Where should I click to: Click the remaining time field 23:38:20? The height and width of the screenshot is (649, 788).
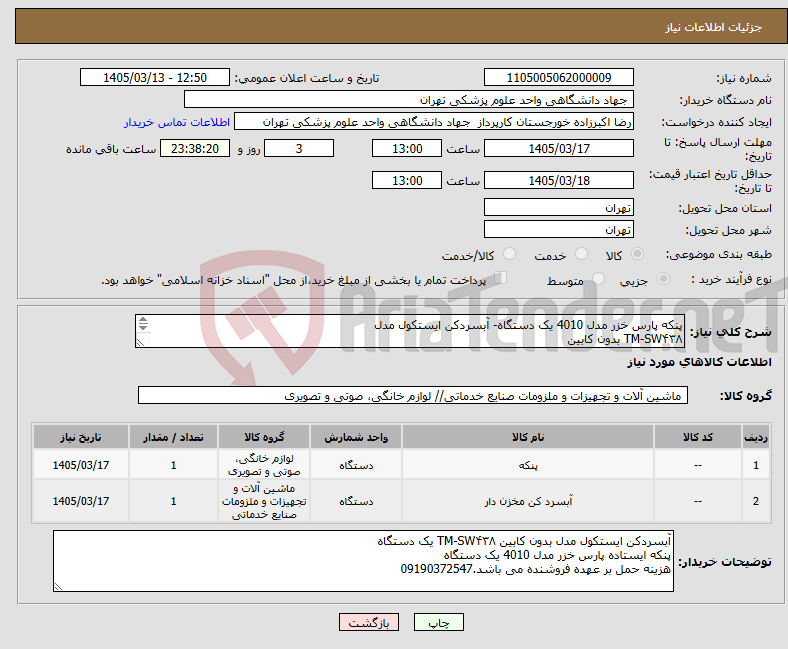(195, 148)
